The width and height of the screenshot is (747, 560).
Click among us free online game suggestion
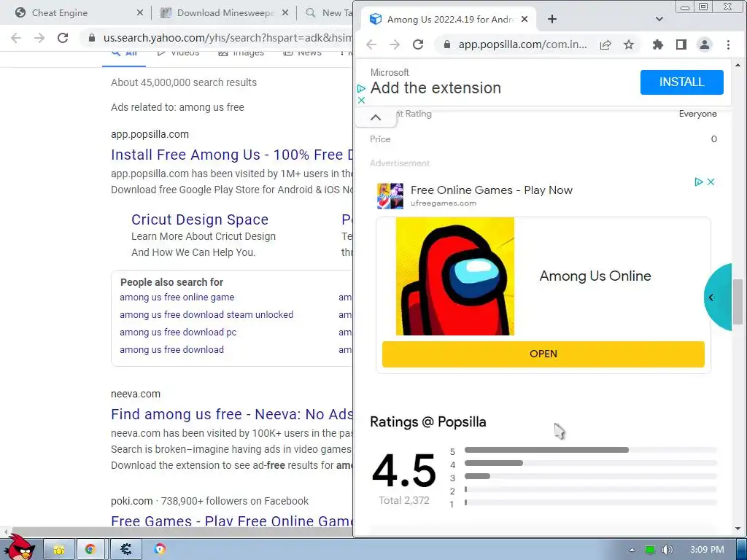tap(177, 297)
